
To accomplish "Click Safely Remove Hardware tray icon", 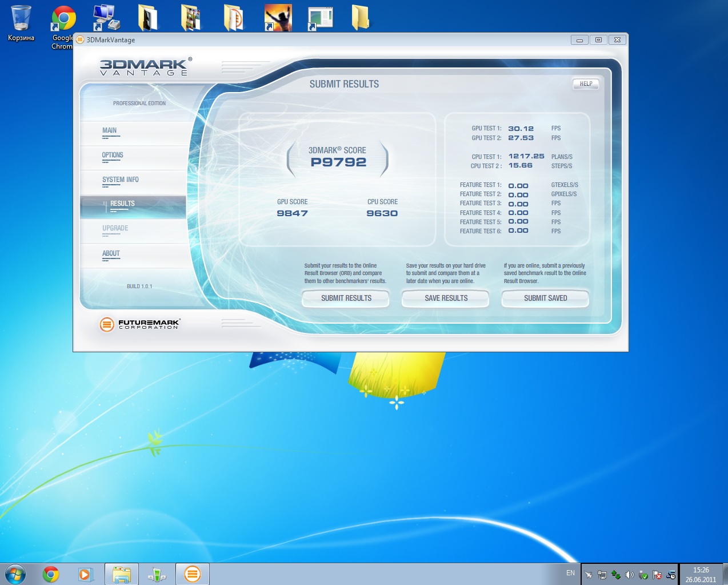I will pos(643,575).
